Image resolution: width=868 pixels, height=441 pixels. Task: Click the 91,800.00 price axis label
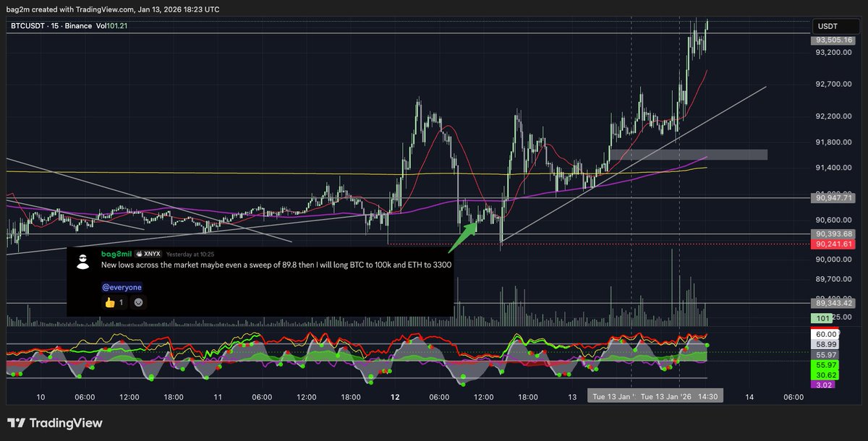(x=833, y=142)
